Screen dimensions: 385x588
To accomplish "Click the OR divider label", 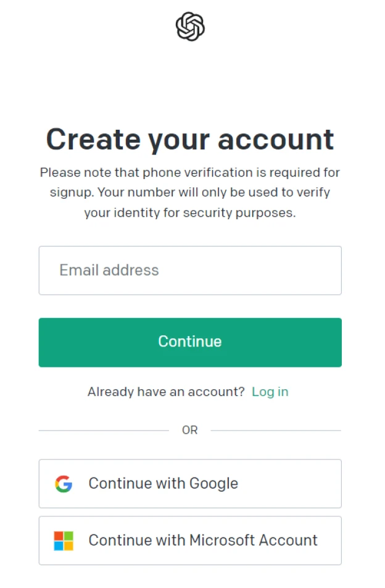I will pos(190,430).
